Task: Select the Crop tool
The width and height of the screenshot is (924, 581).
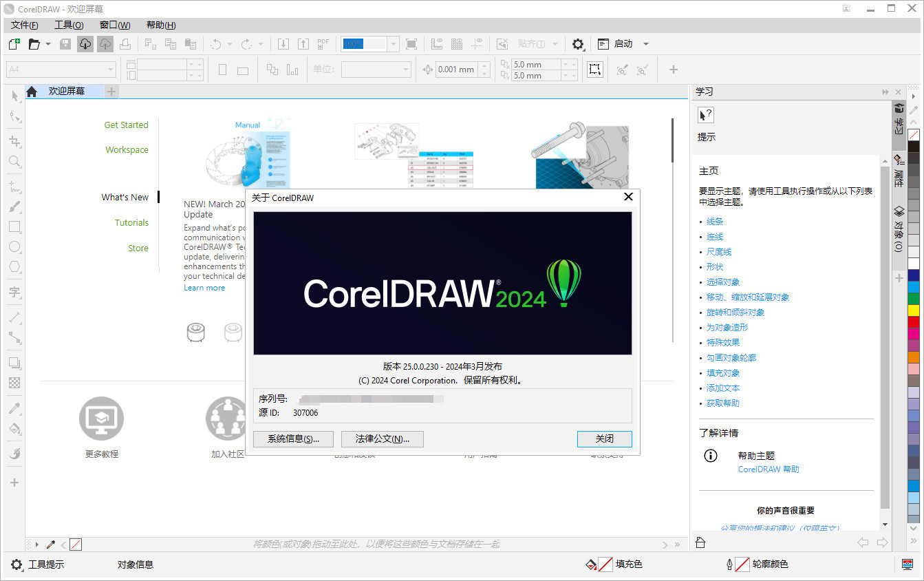Action: [14, 141]
